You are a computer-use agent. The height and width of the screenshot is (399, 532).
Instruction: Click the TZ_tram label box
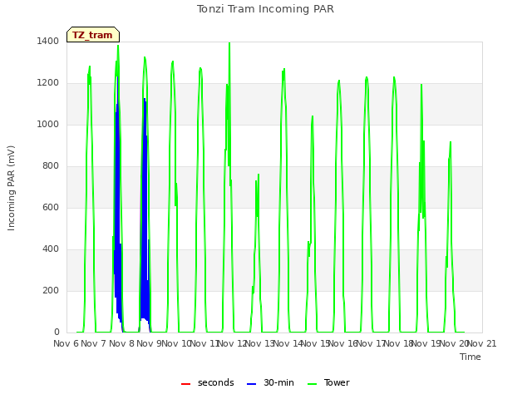tap(93, 35)
